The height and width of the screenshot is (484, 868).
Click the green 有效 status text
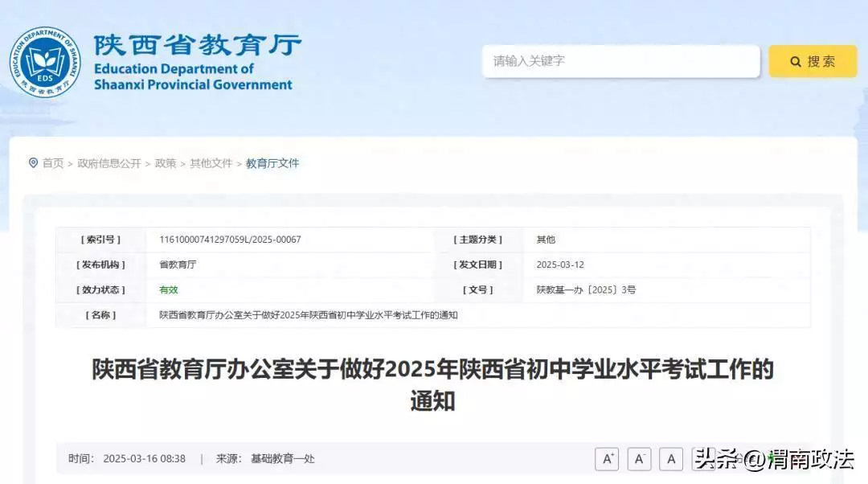point(169,289)
